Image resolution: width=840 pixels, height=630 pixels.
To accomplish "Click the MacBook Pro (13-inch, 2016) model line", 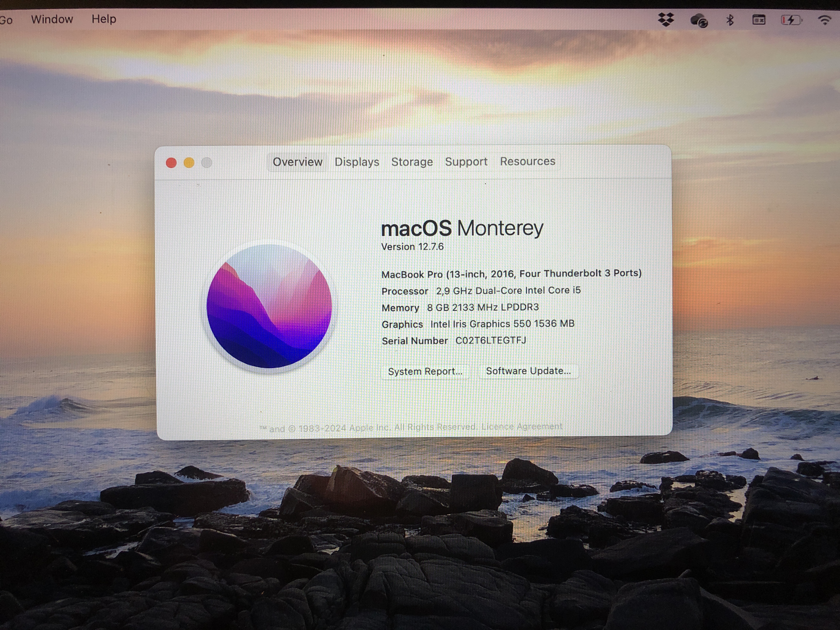I will (511, 274).
